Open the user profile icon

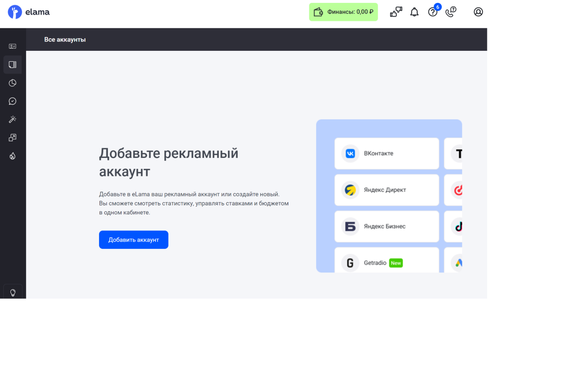[x=478, y=12]
